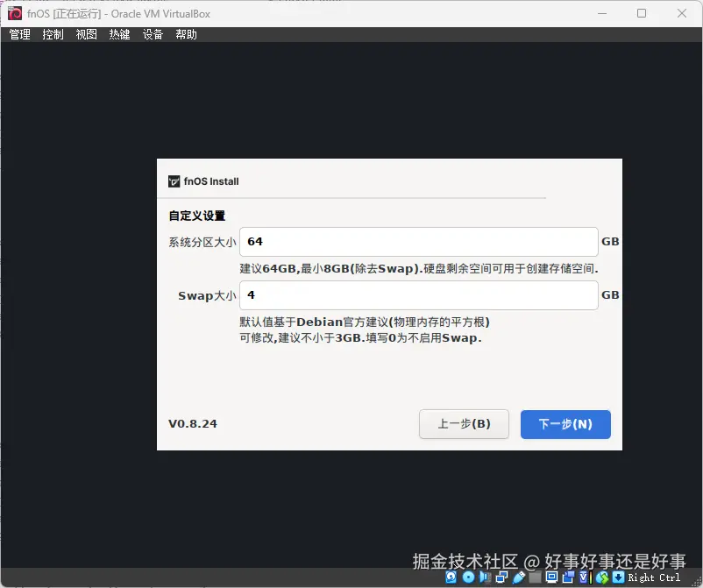Click the GB unit beside system partition field

[x=610, y=242]
